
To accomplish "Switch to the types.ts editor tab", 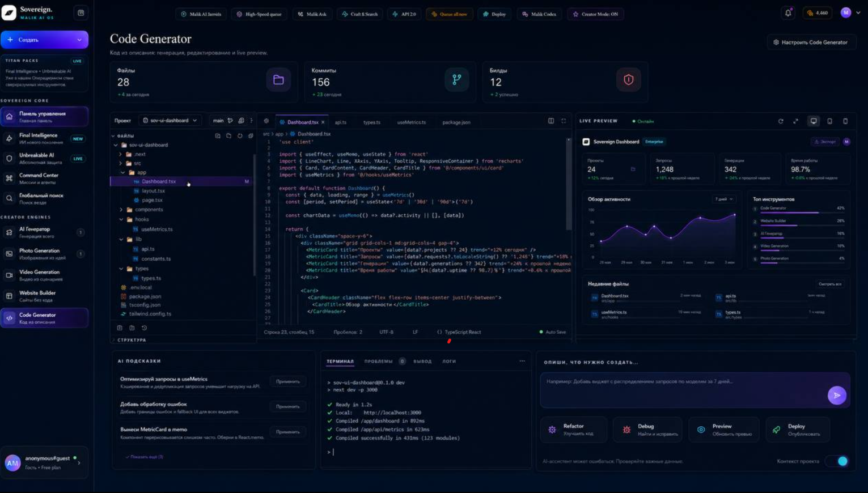I will point(371,122).
